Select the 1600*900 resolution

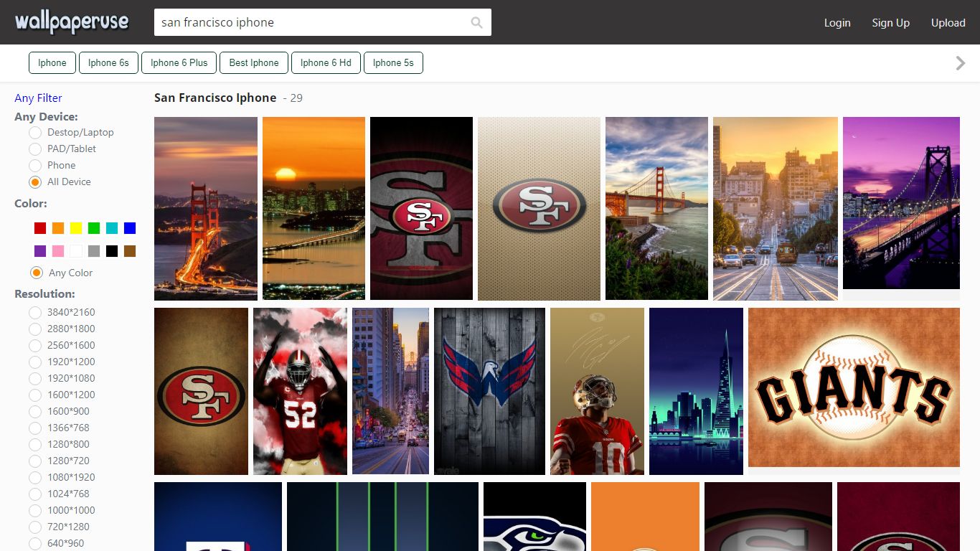35,411
